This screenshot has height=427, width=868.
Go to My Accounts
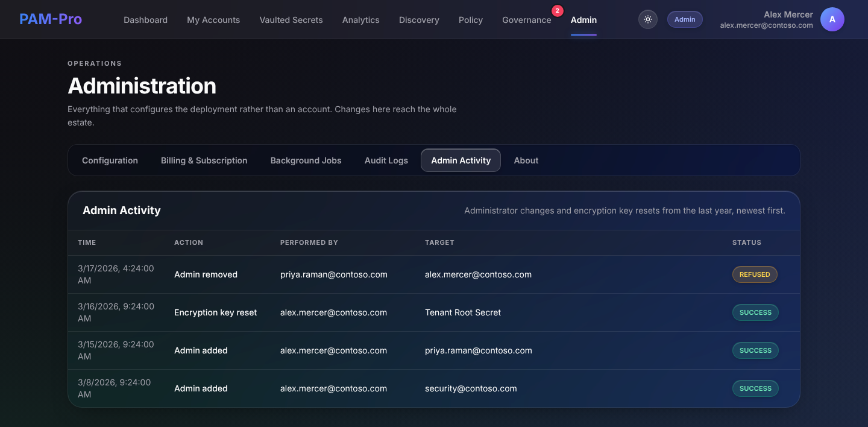pyautogui.click(x=213, y=20)
